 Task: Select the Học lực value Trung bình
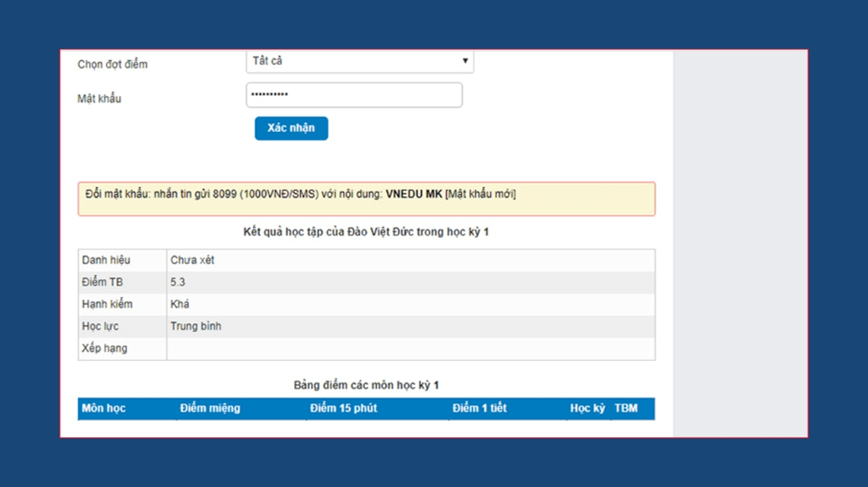(195, 327)
